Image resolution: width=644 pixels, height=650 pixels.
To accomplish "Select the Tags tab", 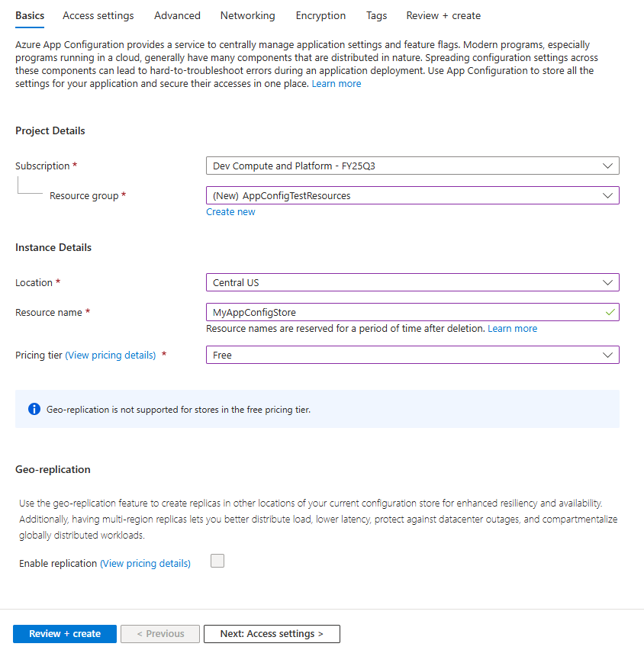I will (376, 15).
